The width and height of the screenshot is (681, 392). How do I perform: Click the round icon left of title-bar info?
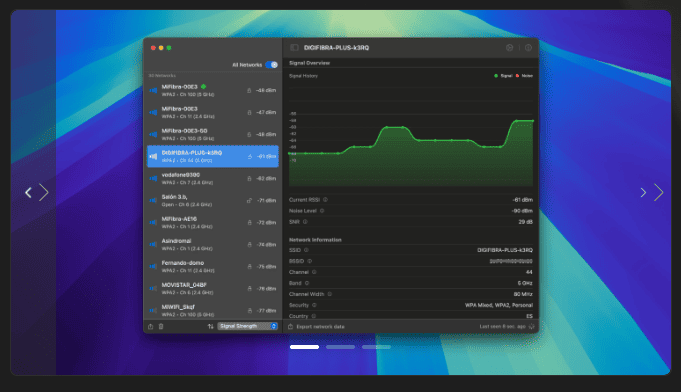509,48
